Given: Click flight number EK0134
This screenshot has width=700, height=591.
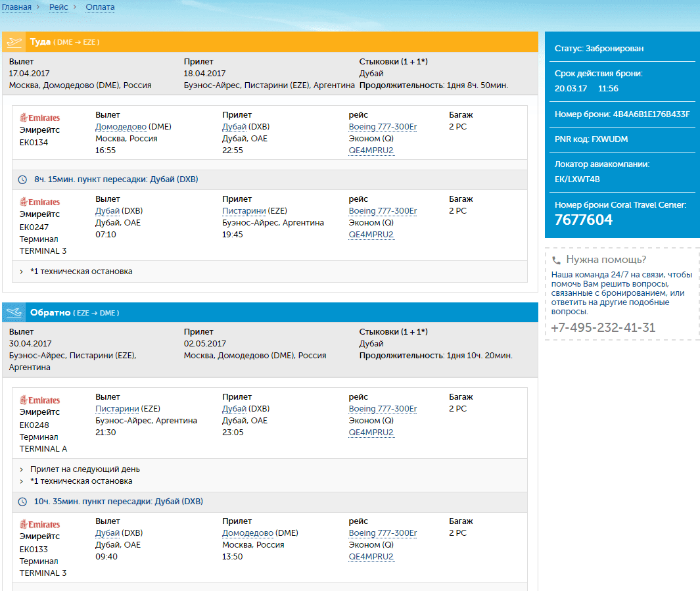Looking at the screenshot, I should pos(34,143).
